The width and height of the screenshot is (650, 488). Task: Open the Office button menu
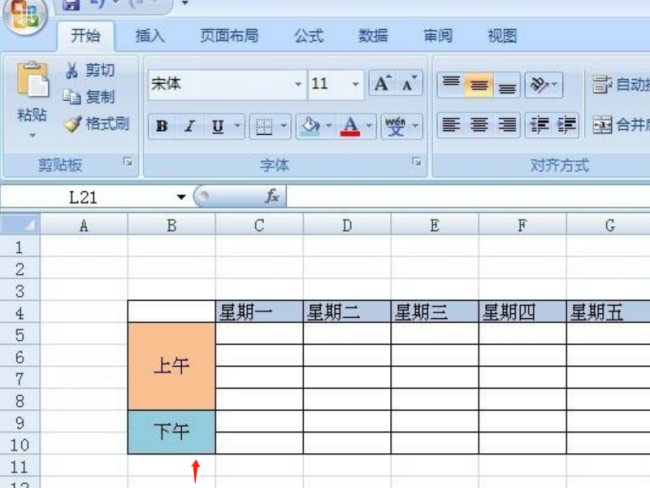(25, 15)
